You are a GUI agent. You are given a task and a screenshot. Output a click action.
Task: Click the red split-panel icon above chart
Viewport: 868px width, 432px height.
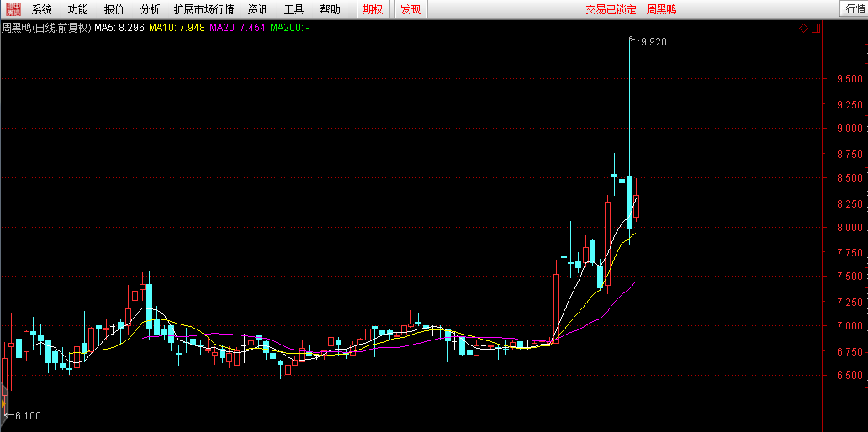pyautogui.click(x=815, y=29)
